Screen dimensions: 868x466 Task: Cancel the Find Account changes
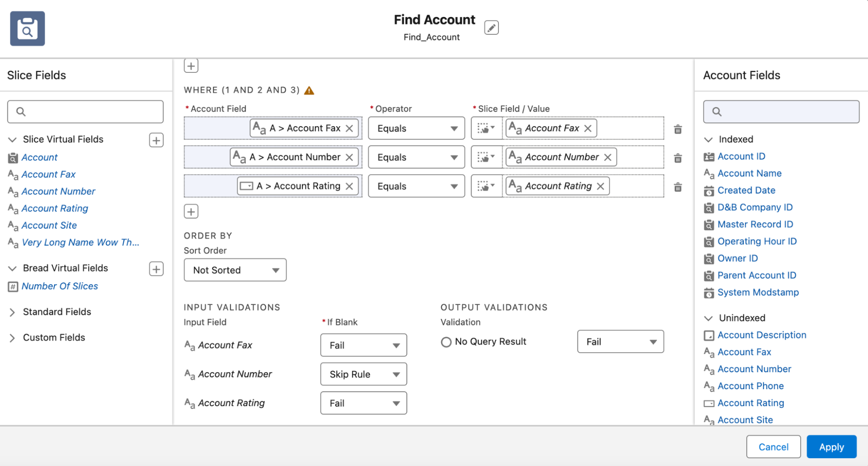773,447
